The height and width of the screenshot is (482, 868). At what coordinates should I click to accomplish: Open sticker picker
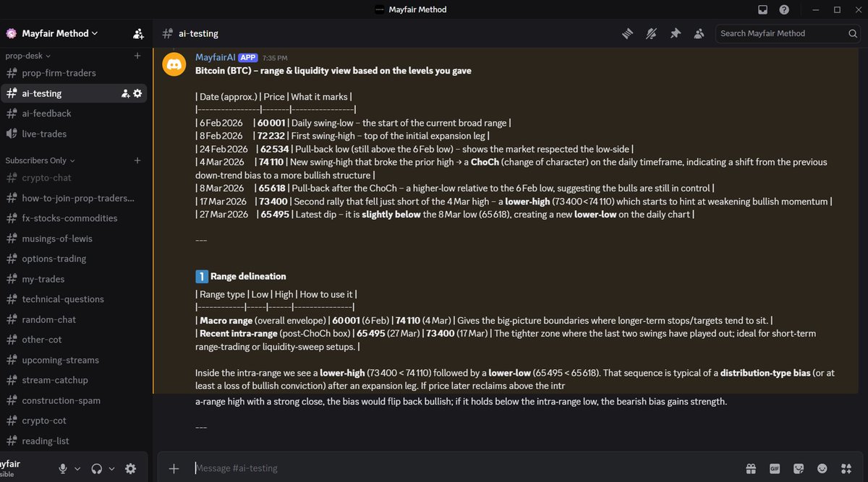799,468
